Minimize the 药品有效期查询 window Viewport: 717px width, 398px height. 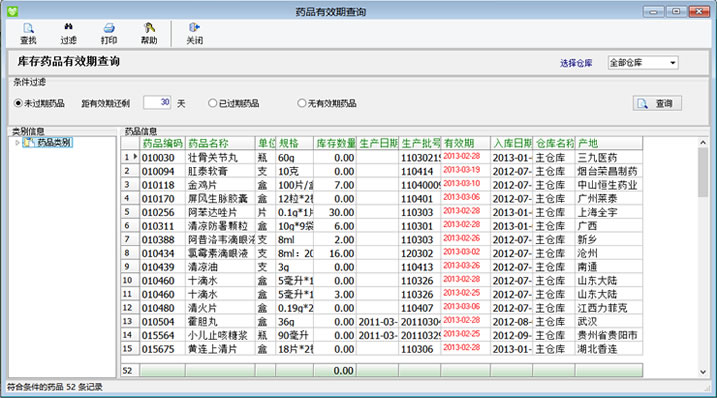click(x=653, y=11)
